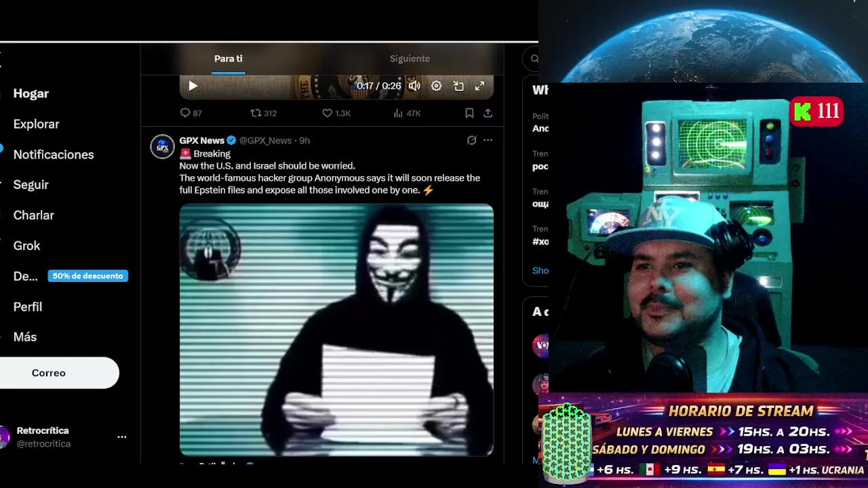Open the 9h timestamp of the GPX News post
Screen dimensions: 868x488
point(304,140)
